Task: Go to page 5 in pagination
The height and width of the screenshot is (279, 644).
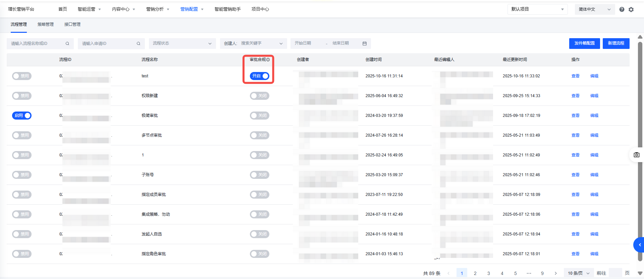Action: coord(516,273)
